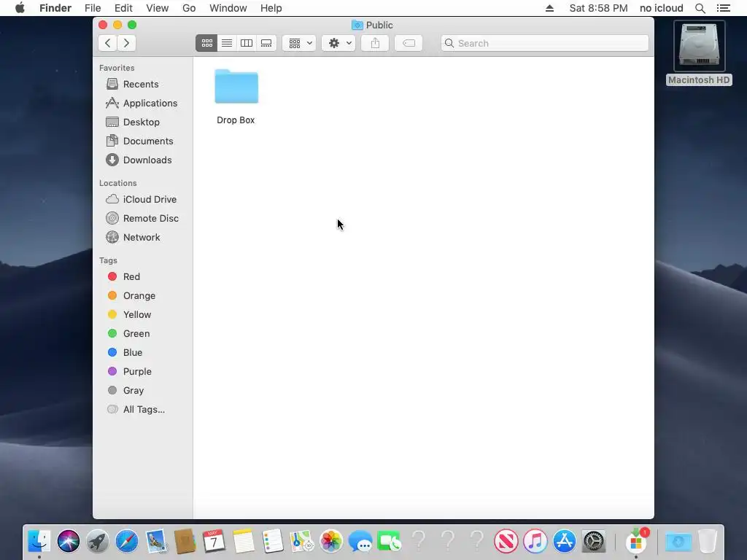Switch to column view
The width and height of the screenshot is (747, 560).
pyautogui.click(x=247, y=43)
